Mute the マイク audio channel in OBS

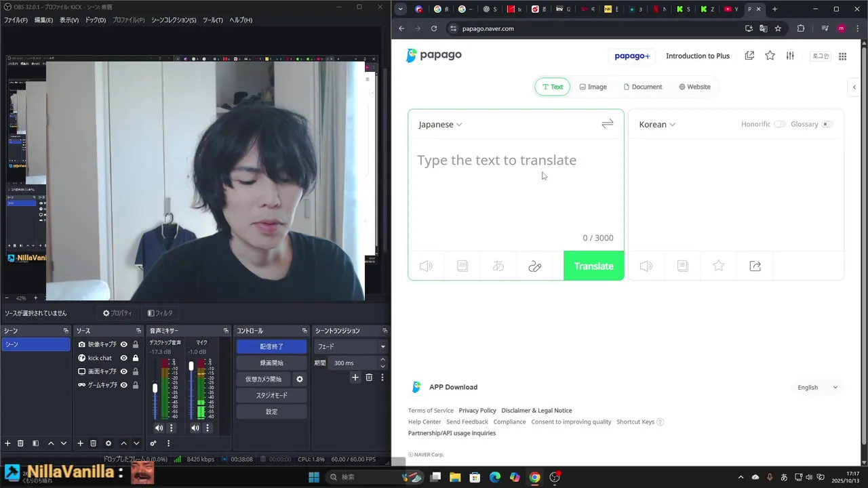195,428
